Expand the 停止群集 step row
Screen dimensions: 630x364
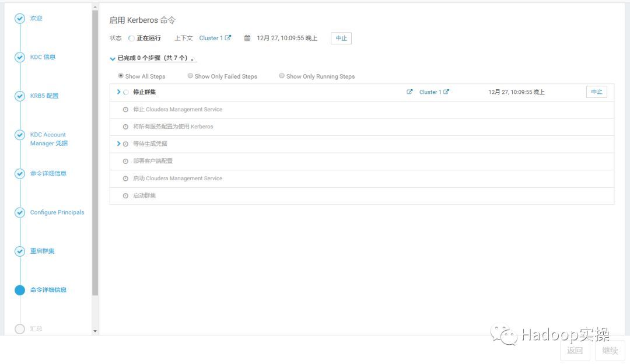[x=118, y=92]
